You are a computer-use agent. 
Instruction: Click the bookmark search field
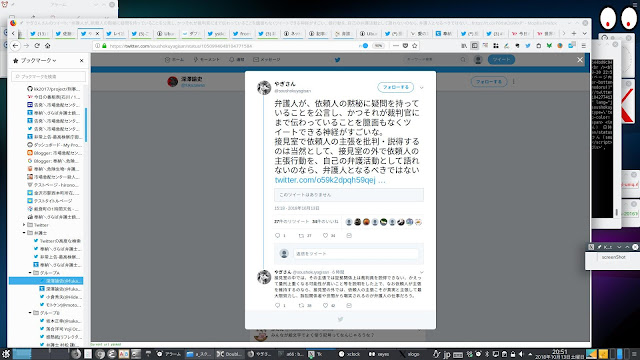tap(49, 76)
